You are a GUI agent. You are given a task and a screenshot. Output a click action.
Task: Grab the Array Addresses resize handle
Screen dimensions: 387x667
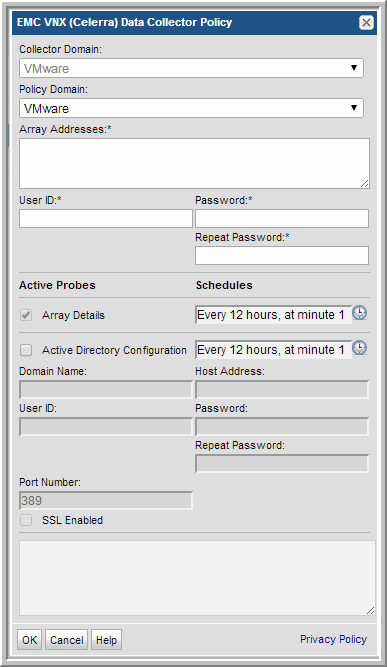(x=365, y=183)
